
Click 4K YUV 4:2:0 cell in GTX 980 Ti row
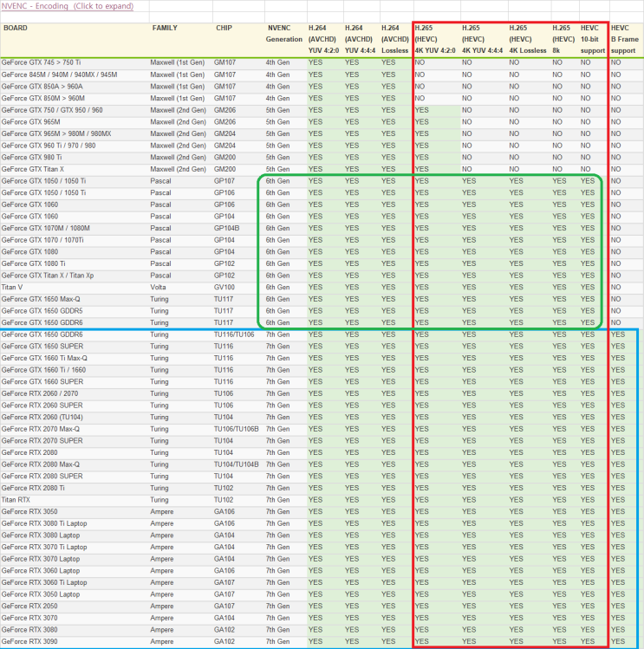[x=421, y=158]
